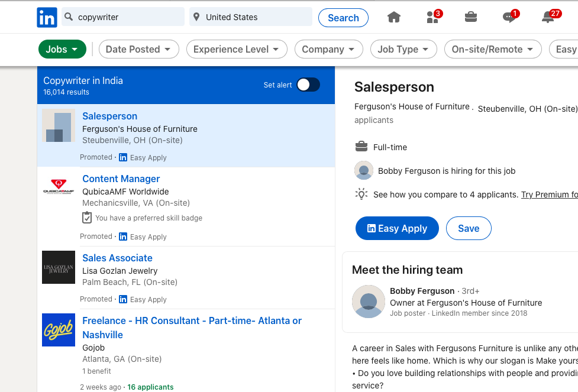Click 'Copywriter in India' heading
The width and height of the screenshot is (578, 392).
(83, 80)
